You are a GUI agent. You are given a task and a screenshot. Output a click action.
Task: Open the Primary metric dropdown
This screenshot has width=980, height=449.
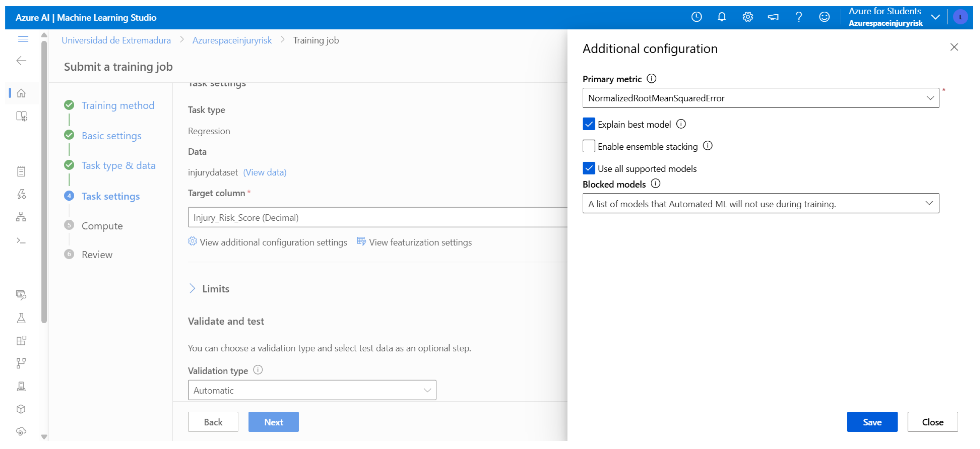pos(760,98)
